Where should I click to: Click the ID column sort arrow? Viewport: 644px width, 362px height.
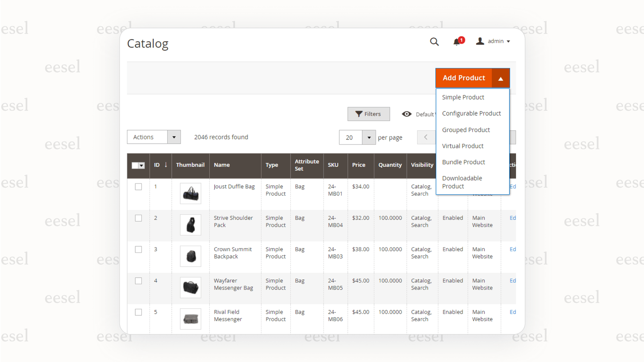point(165,165)
